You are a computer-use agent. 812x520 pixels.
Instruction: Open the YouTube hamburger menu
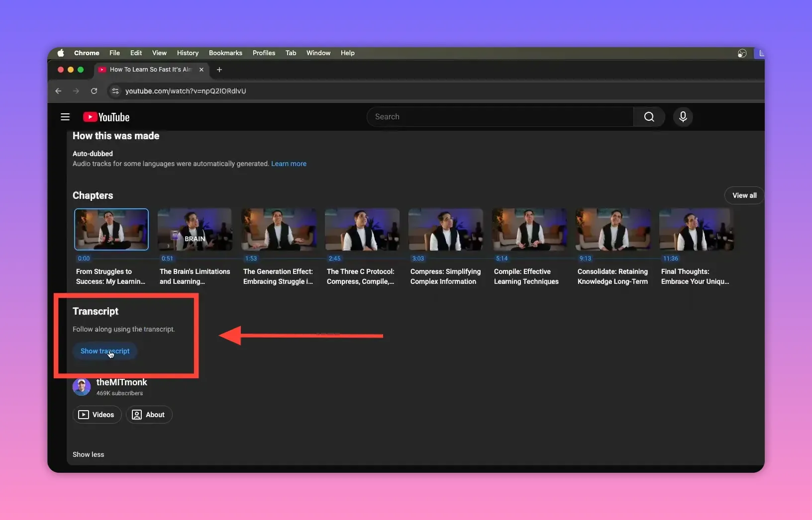tap(65, 117)
